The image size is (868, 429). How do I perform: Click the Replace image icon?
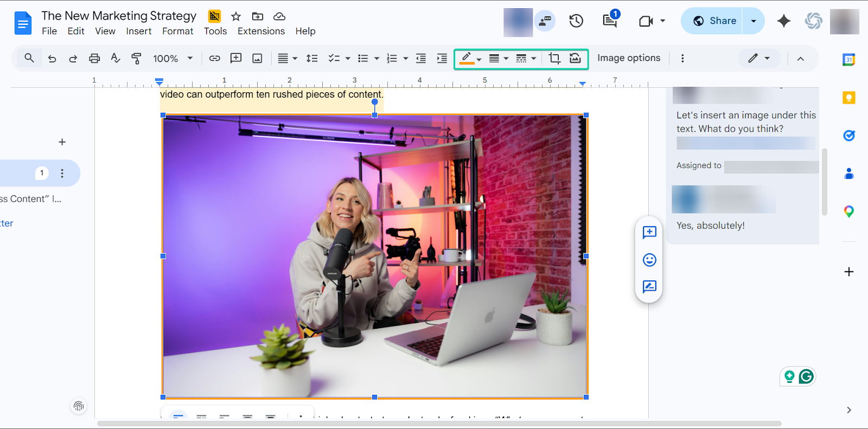click(575, 58)
